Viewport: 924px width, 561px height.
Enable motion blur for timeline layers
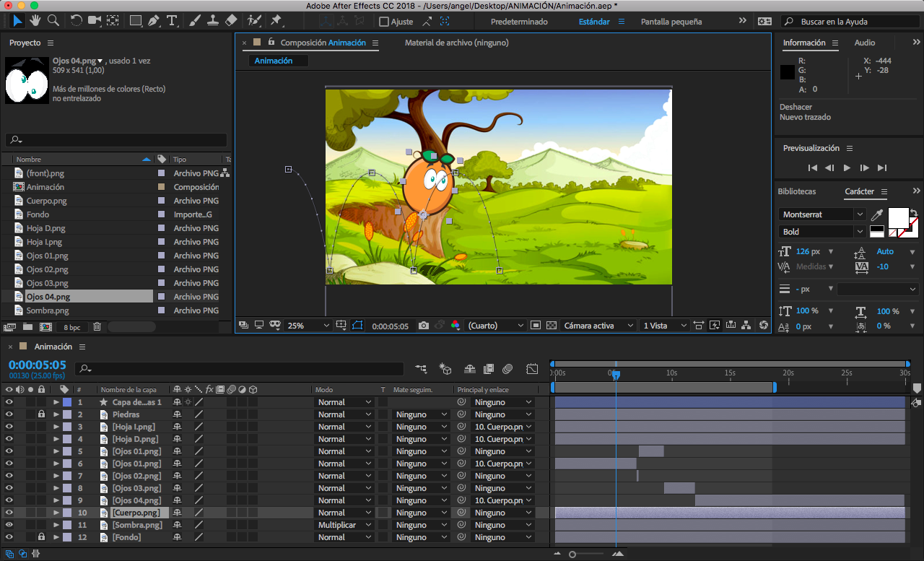coord(507,369)
